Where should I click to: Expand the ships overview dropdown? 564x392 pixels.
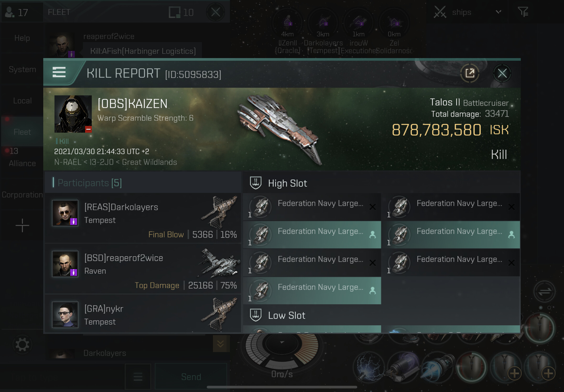coord(499,12)
